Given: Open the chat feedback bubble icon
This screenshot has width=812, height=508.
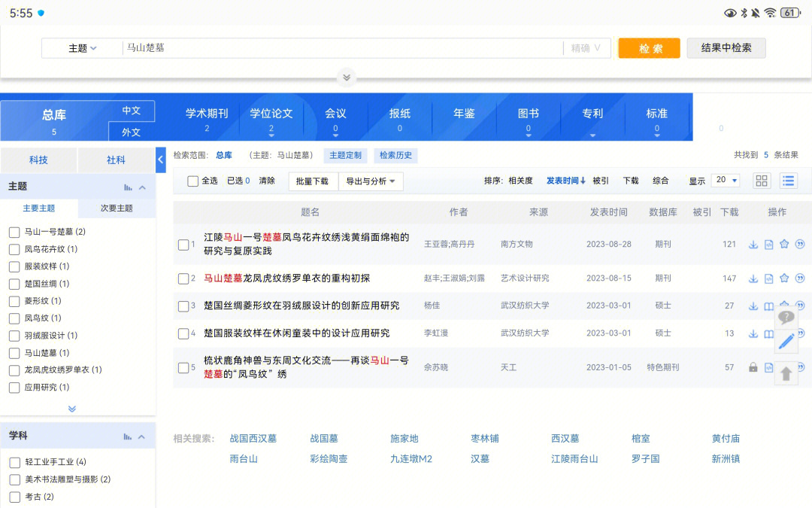Looking at the screenshot, I should coord(786,318).
